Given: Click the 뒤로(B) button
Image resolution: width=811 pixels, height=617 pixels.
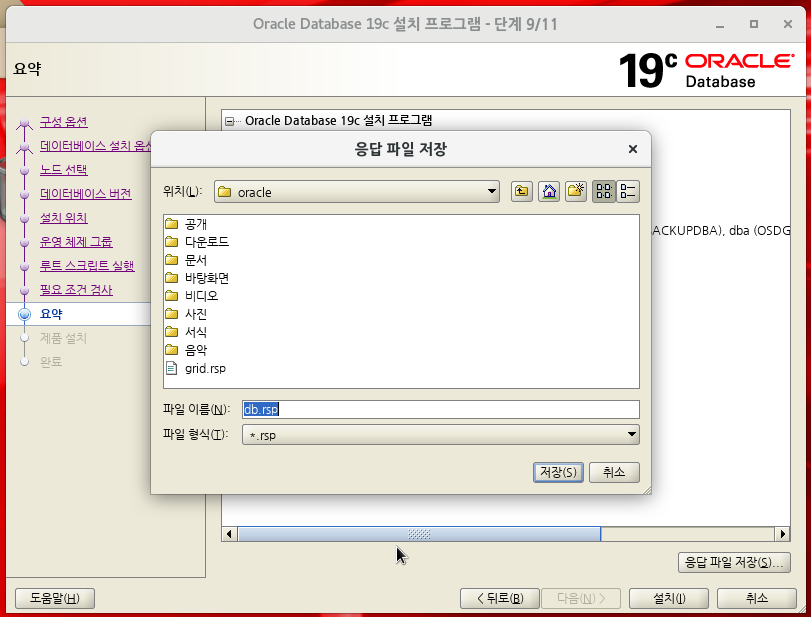Looking at the screenshot, I should click(500, 598).
